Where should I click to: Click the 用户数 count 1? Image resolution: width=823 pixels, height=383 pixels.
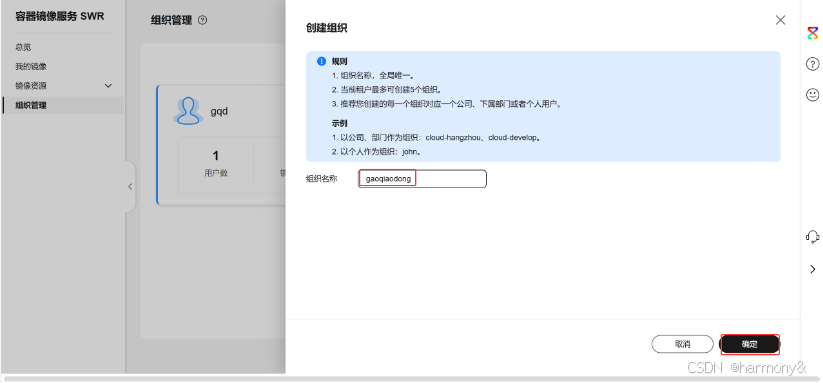[x=216, y=156]
